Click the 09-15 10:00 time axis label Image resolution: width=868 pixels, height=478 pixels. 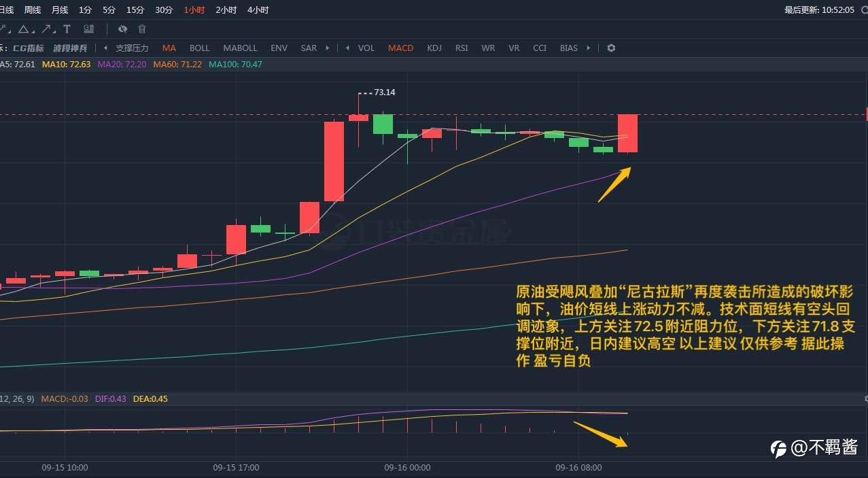[x=65, y=468]
